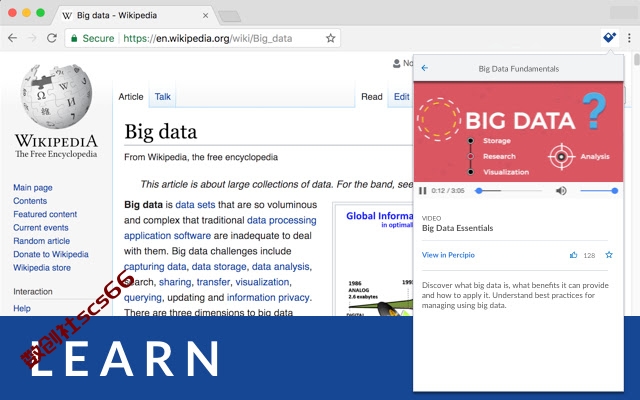This screenshot has height=400, width=640.
Task: Open Chrome three-dot menu
Action: (629, 38)
